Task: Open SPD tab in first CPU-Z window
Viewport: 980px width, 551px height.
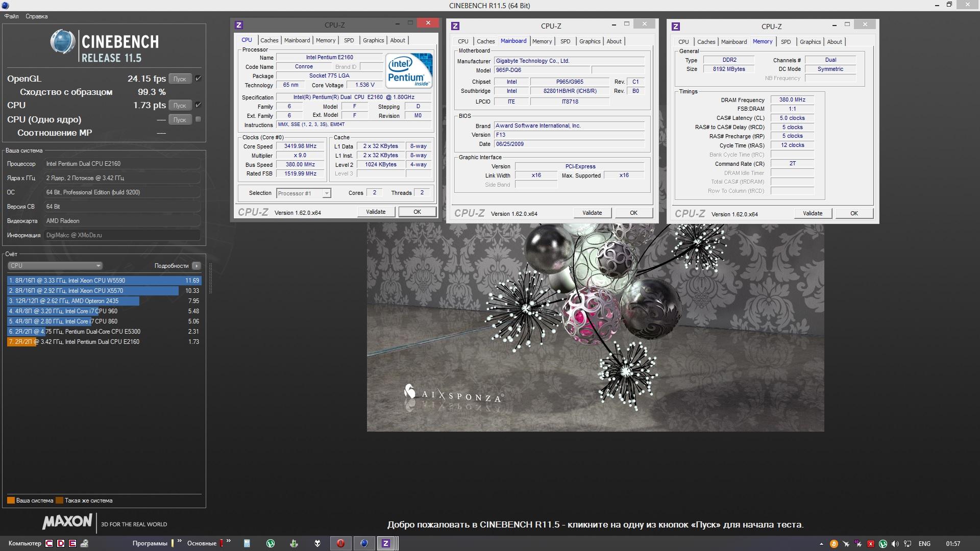Action: click(349, 40)
